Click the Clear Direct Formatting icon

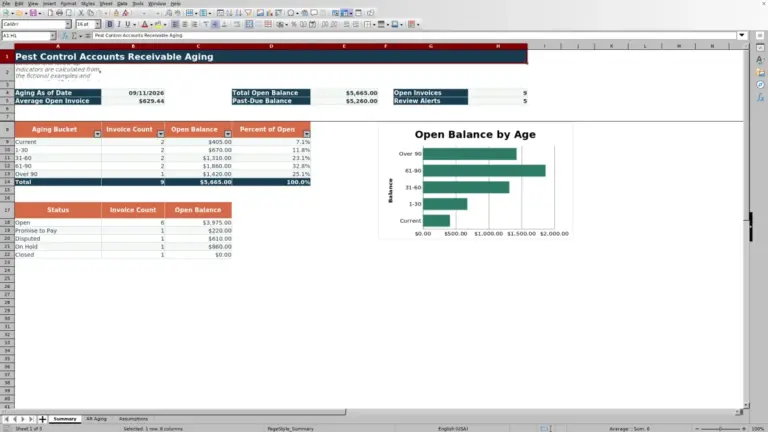pos(125,13)
